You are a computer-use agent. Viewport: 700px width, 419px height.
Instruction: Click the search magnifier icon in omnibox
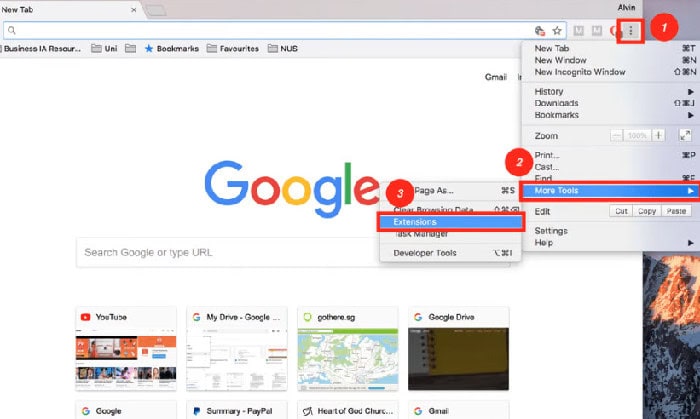pos(12,30)
